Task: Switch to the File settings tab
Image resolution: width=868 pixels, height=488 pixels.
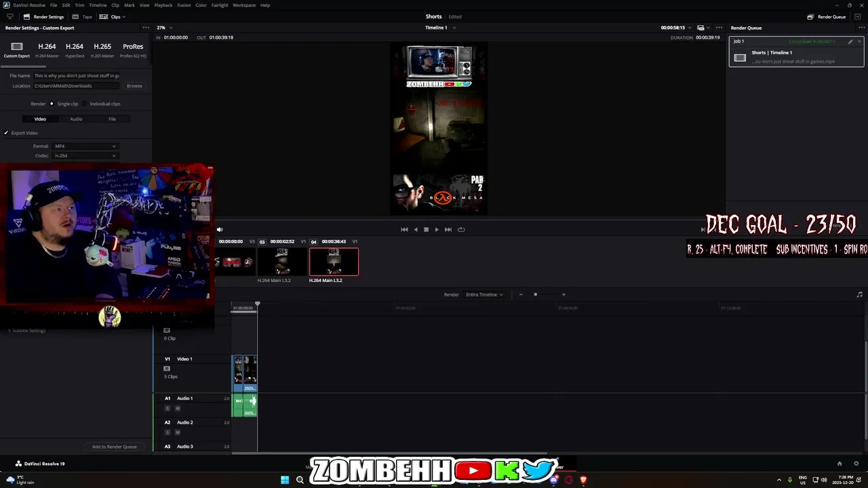Action: pyautogui.click(x=112, y=119)
